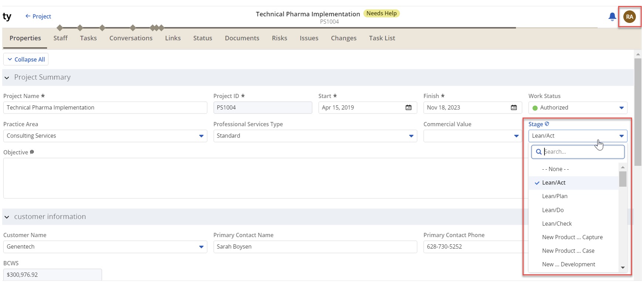Open the Status tab
Screen dimensions: 644x292
(203, 38)
